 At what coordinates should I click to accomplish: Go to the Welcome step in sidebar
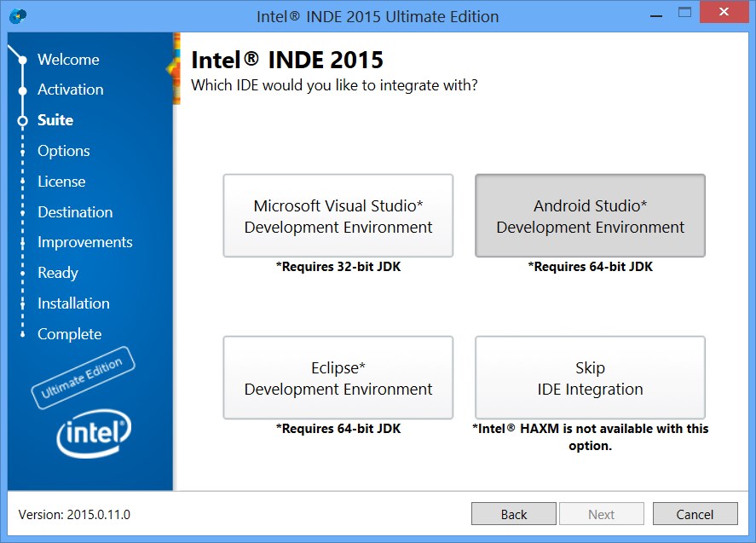(x=68, y=60)
